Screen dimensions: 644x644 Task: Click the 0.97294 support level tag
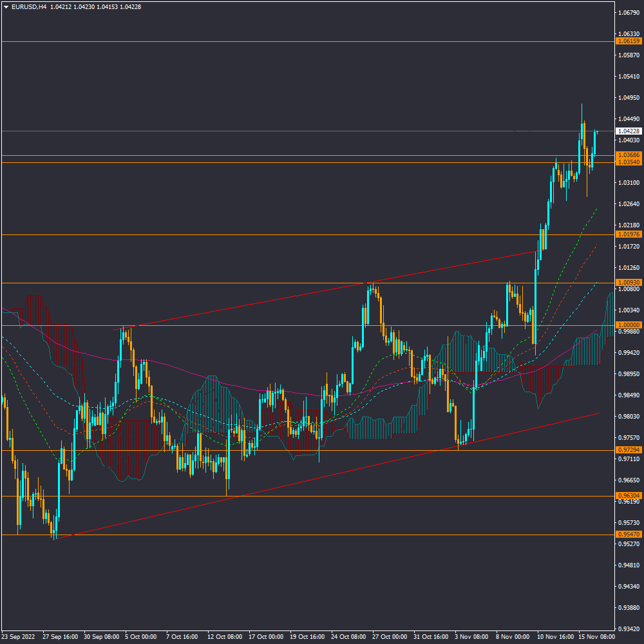click(629, 450)
